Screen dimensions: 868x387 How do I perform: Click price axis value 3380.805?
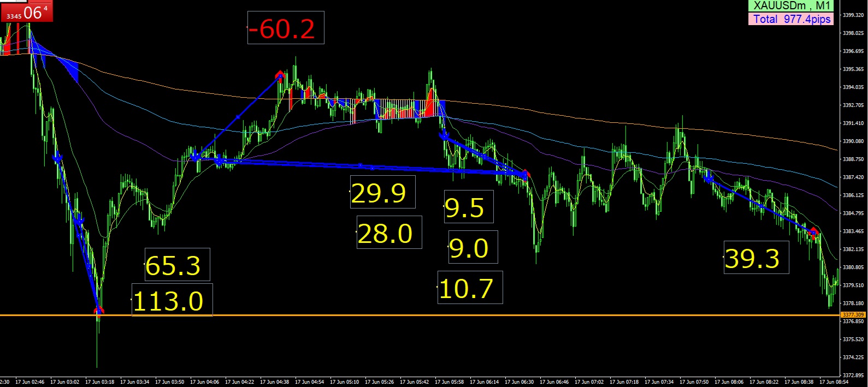click(853, 267)
